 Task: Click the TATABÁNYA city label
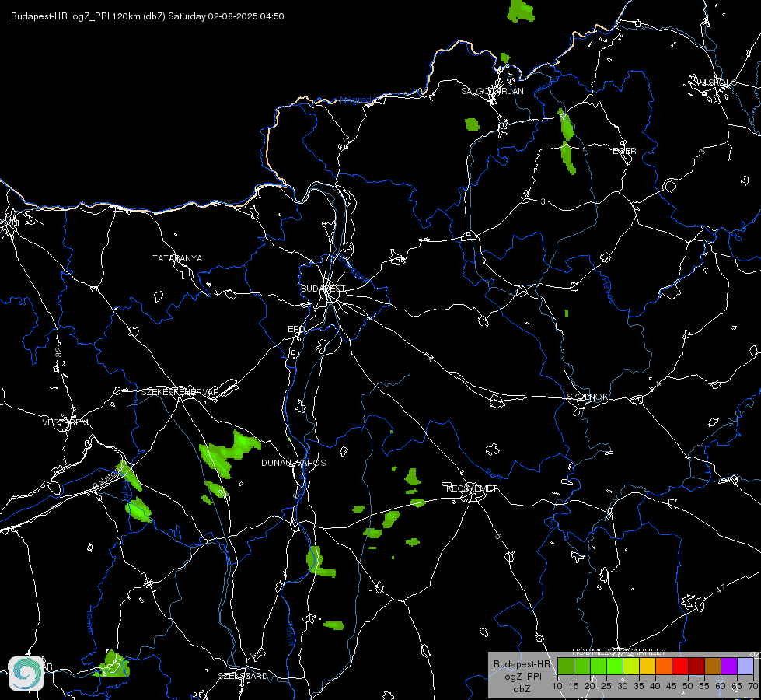coord(177,258)
